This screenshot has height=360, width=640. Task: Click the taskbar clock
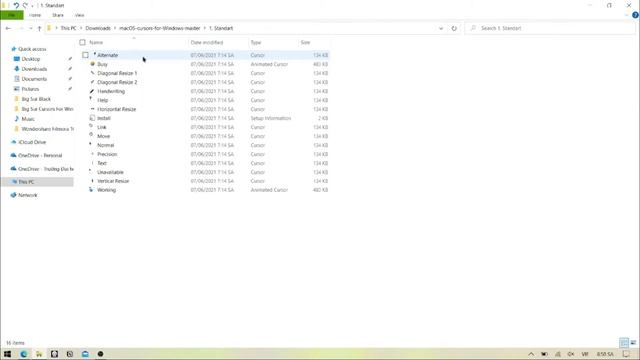point(605,354)
